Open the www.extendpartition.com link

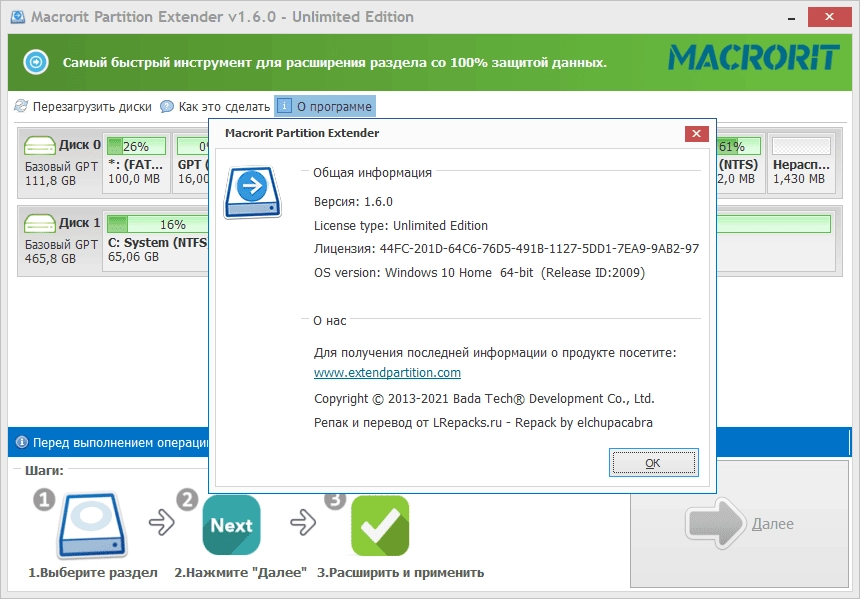[x=387, y=372]
